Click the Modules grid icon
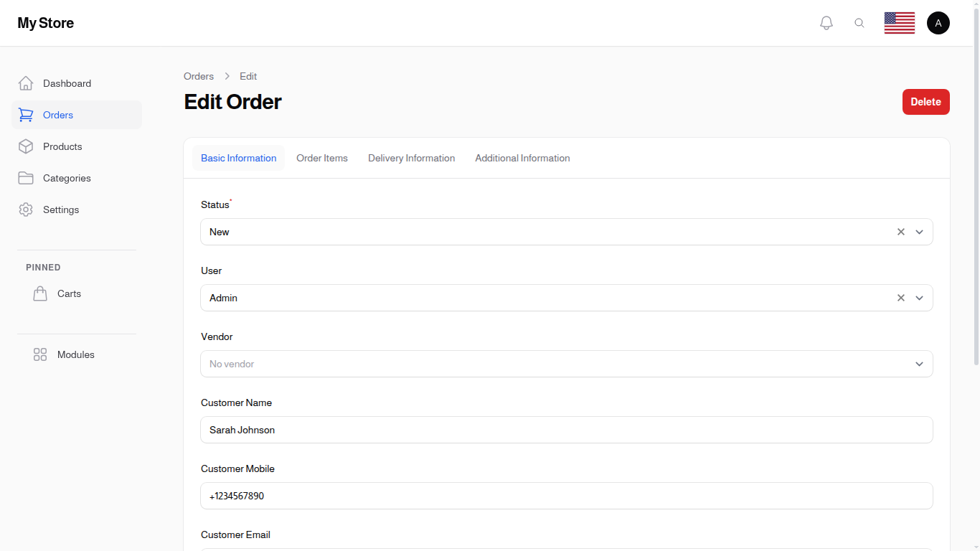This screenshot has width=980, height=551. (40, 354)
